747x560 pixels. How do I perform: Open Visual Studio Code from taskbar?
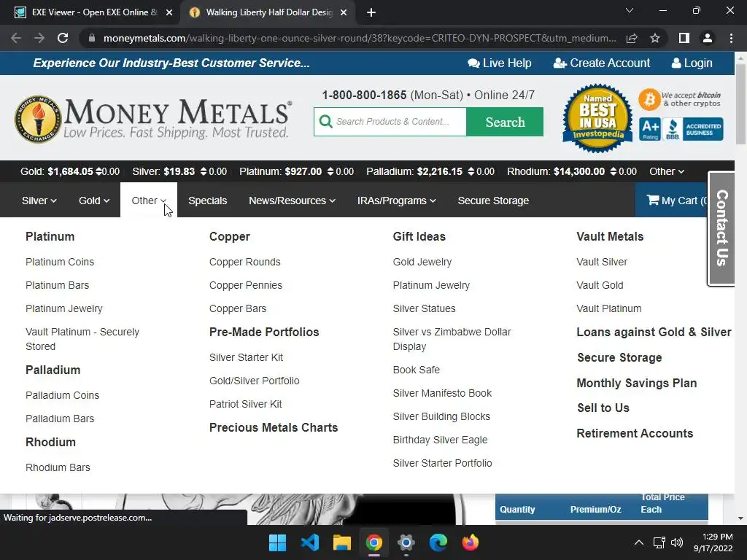pos(309,542)
